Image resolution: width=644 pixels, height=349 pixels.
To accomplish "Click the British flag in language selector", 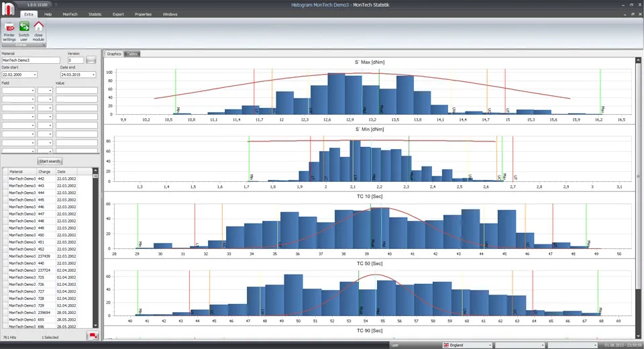I will 446,345.
